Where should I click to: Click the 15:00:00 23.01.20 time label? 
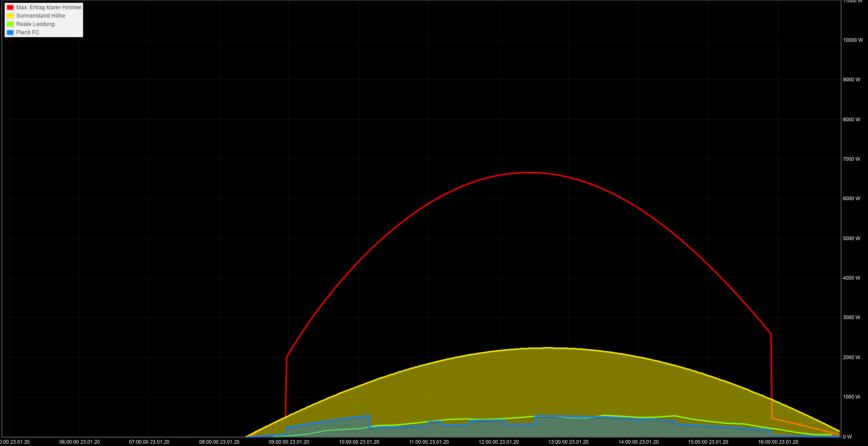pos(708,442)
